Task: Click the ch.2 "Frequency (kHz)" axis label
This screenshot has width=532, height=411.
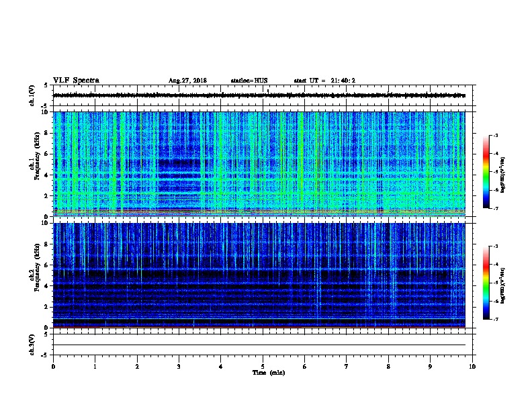Action: pyautogui.click(x=37, y=267)
